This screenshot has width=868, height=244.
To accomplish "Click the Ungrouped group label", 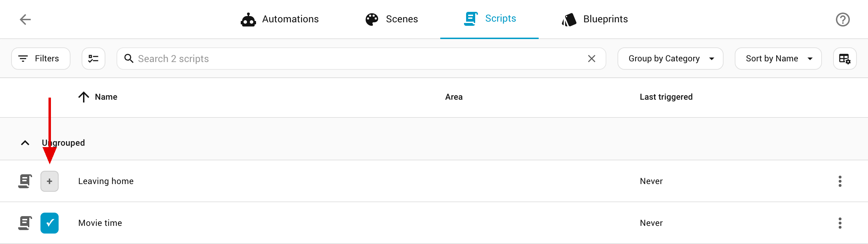I will [x=63, y=143].
